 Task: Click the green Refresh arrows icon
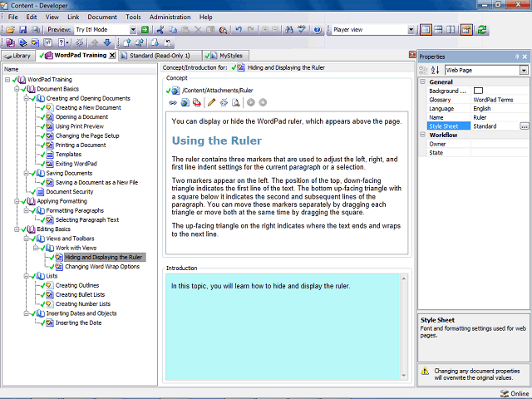482,30
